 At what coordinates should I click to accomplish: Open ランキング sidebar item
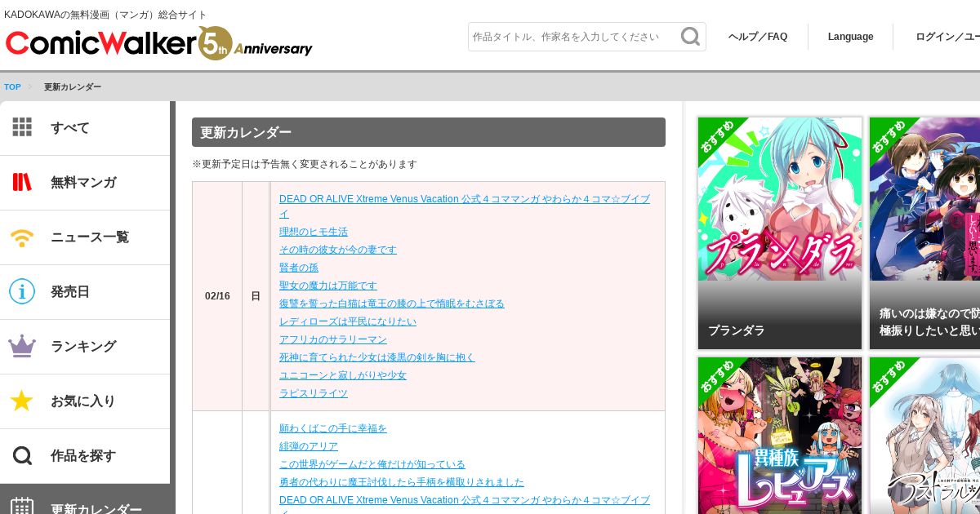(x=85, y=347)
